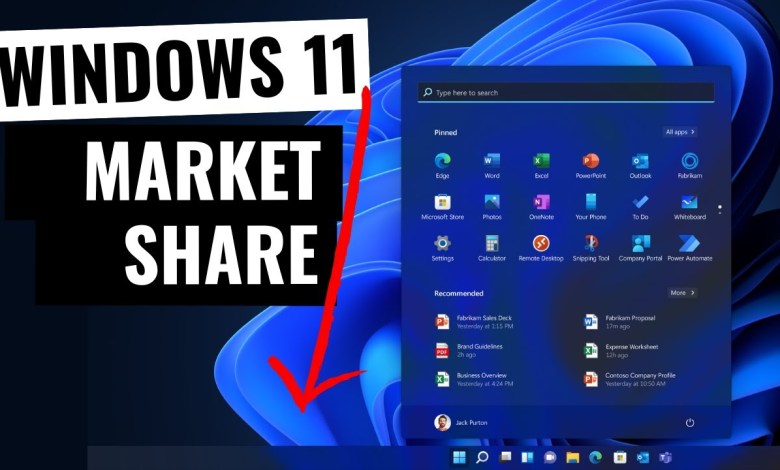Launch the To Do app

tap(640, 207)
